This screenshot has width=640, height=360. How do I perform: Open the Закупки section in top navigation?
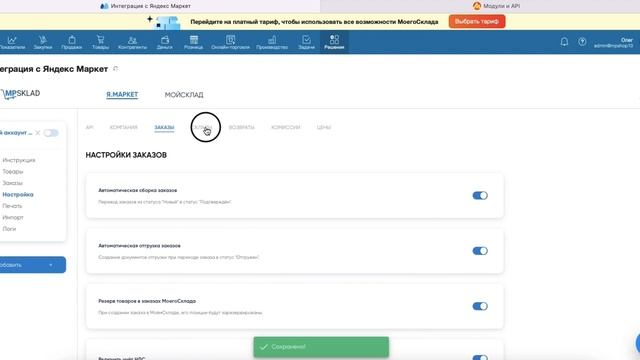tap(43, 42)
